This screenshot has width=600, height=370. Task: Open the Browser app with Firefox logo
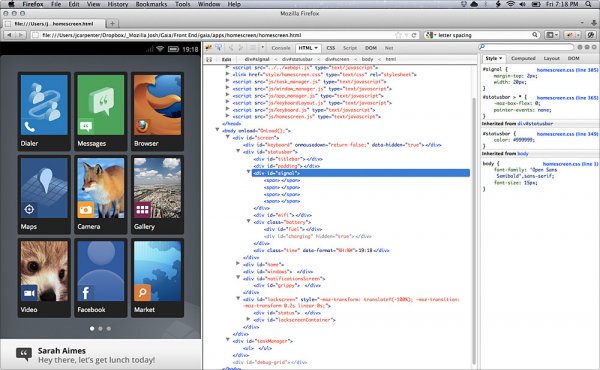pos(157,111)
